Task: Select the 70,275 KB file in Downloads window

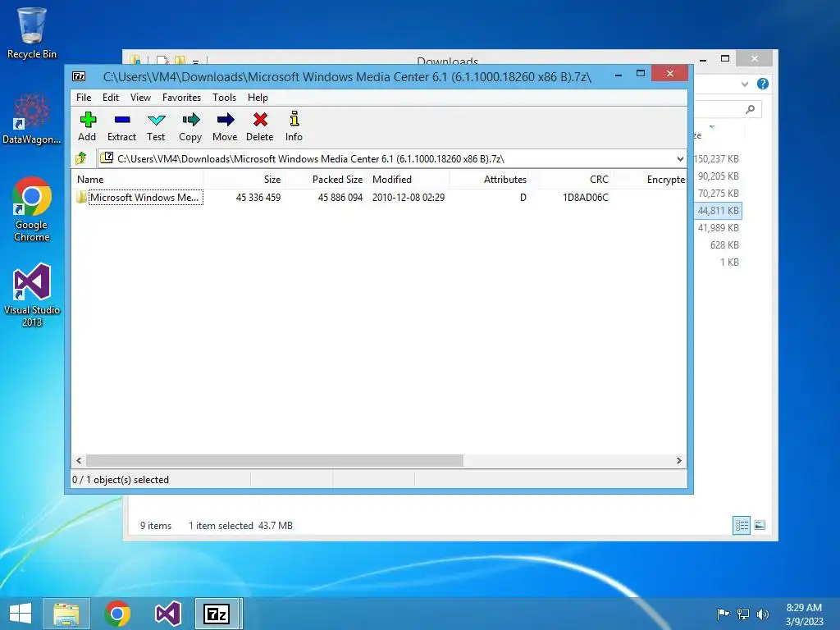Action: point(718,194)
